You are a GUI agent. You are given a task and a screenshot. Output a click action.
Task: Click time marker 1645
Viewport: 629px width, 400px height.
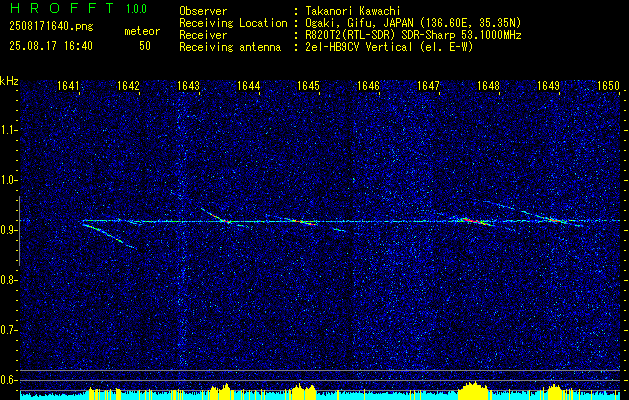click(308, 85)
